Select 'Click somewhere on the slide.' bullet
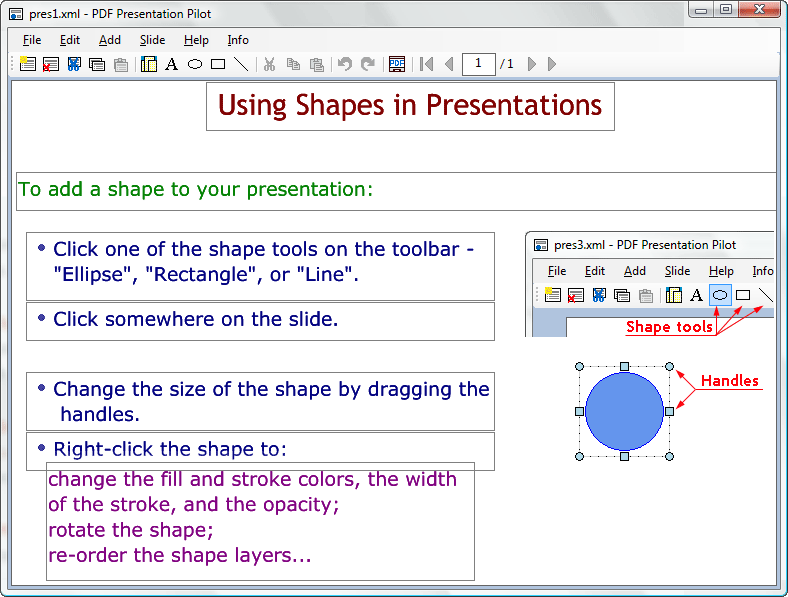Screen dimensions: 788x597 (260, 322)
